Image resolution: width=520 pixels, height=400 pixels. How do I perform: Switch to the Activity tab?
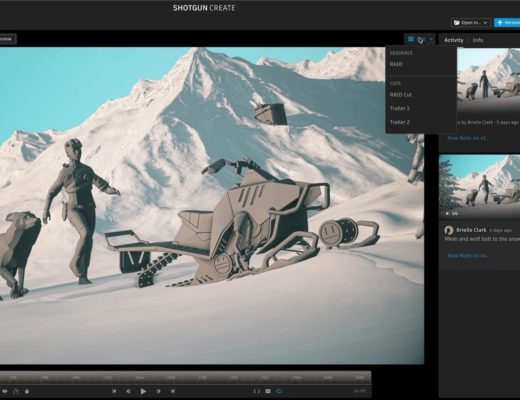point(454,40)
